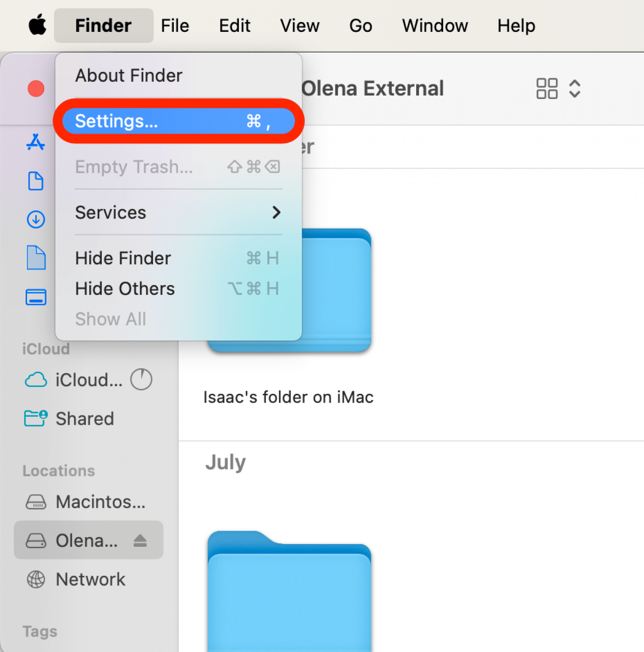Select About Finder menu item
Screen dimensions: 644x652
click(129, 76)
